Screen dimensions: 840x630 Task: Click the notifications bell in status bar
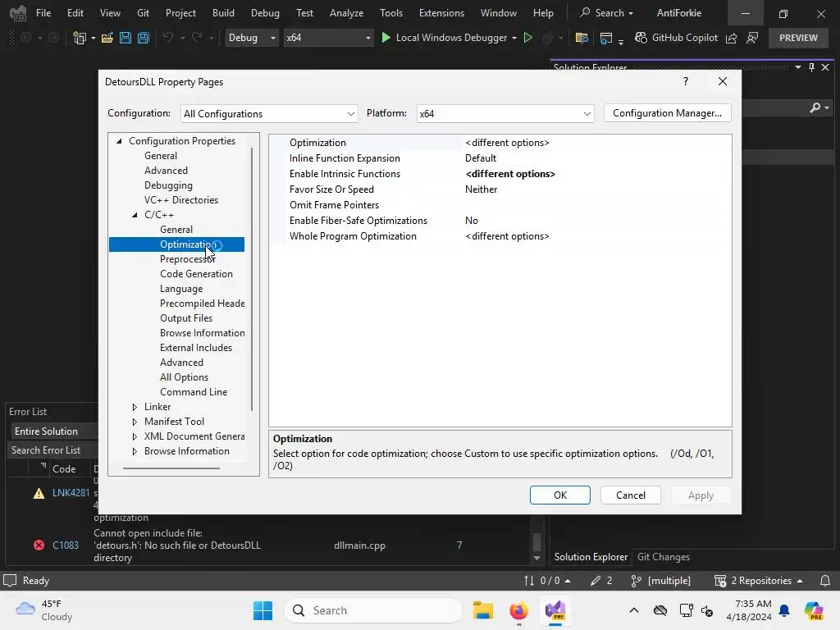click(825, 581)
